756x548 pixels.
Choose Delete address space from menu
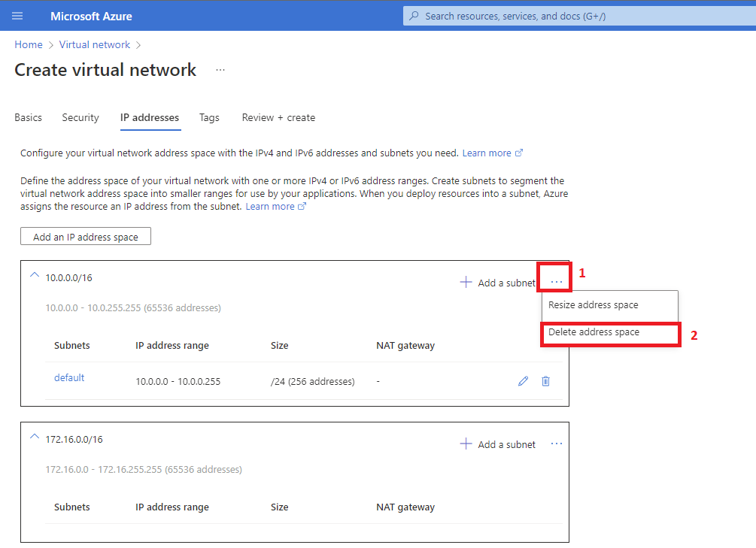pyautogui.click(x=594, y=332)
